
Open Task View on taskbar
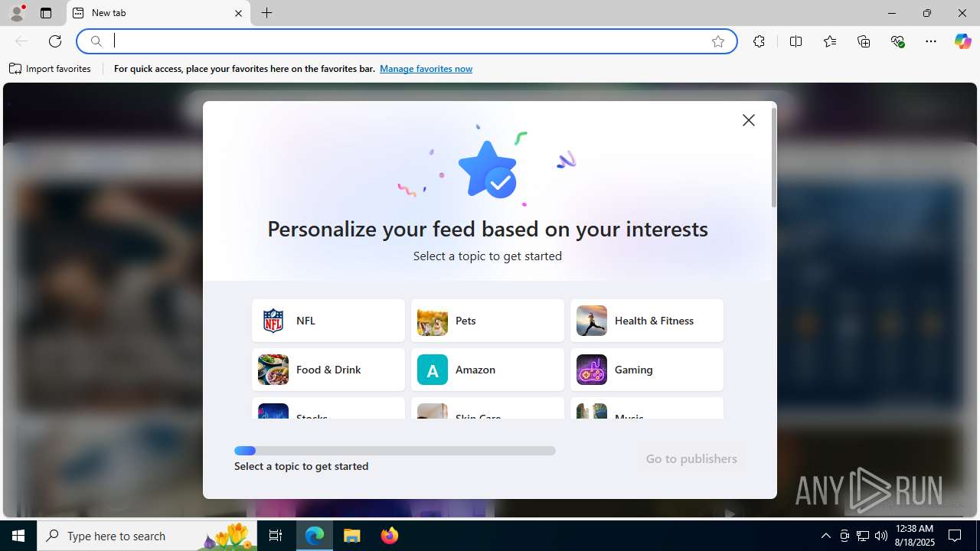pyautogui.click(x=276, y=536)
